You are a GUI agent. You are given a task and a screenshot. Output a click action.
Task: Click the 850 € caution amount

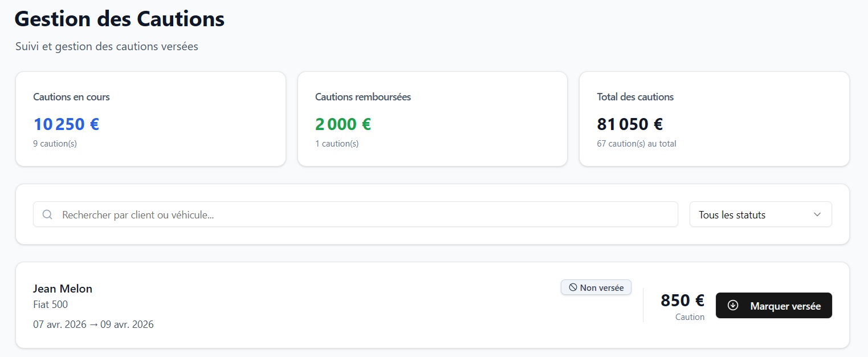(x=682, y=301)
